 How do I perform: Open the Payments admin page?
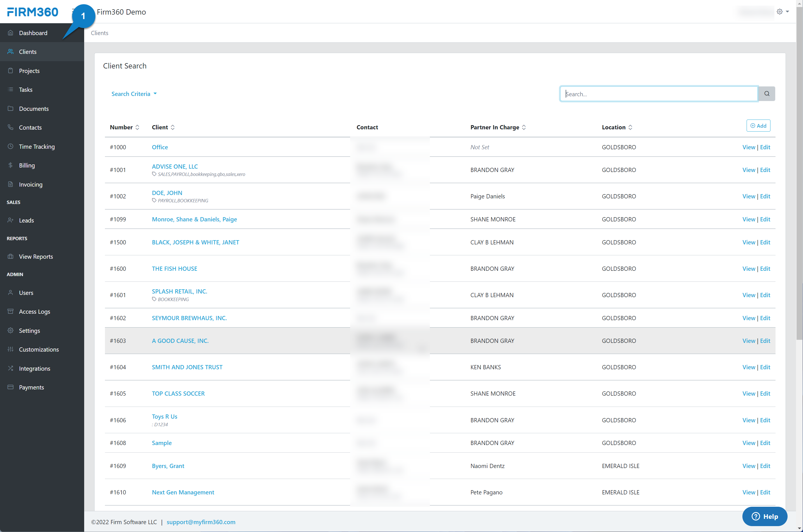pos(31,387)
